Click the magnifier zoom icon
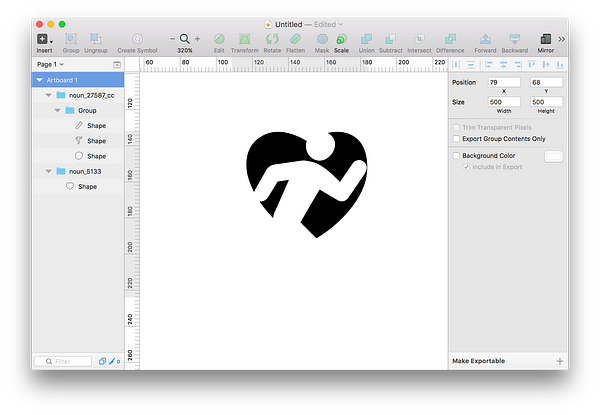This screenshot has width=600, height=415. pyautogui.click(x=184, y=39)
